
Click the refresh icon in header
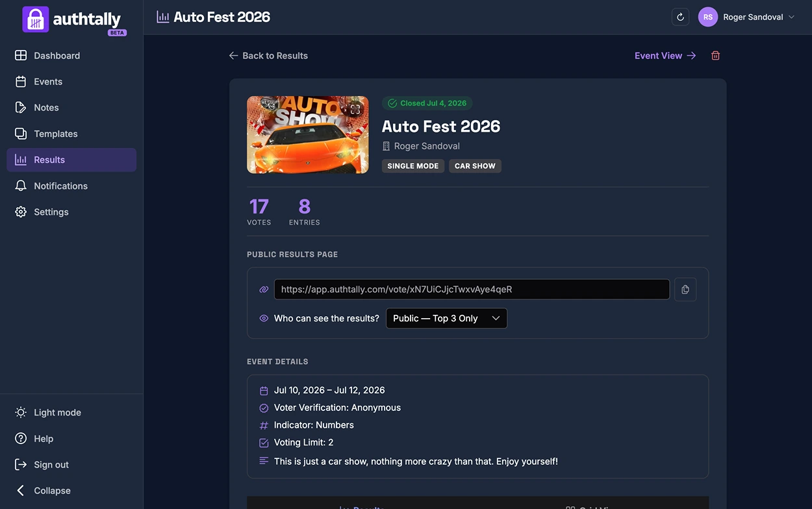680,17
